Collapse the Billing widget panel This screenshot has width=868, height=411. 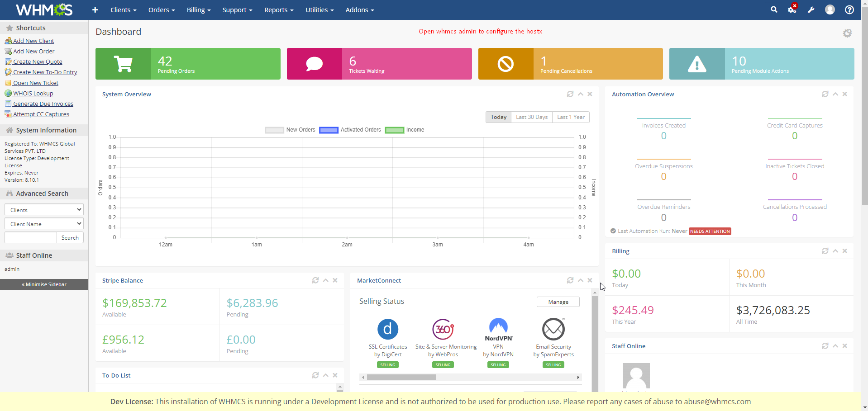pos(835,251)
